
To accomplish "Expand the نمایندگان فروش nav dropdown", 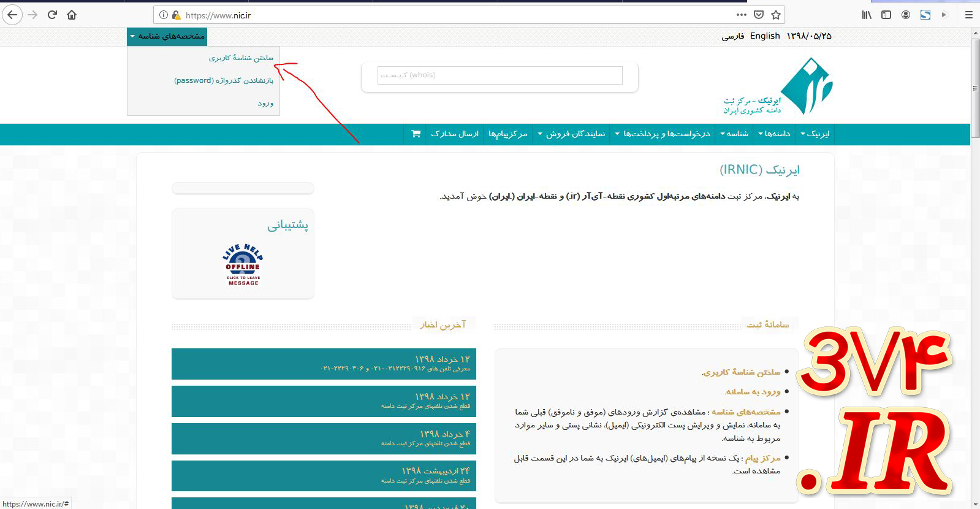I will [x=571, y=134].
